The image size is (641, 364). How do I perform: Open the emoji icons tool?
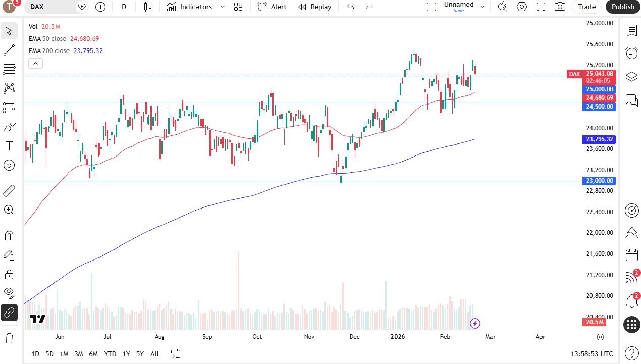[9, 165]
